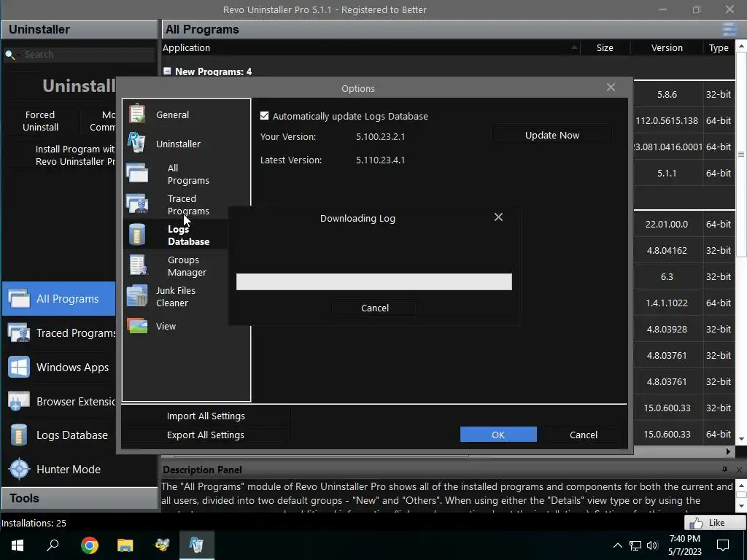Pin the Description Panel

point(724,470)
